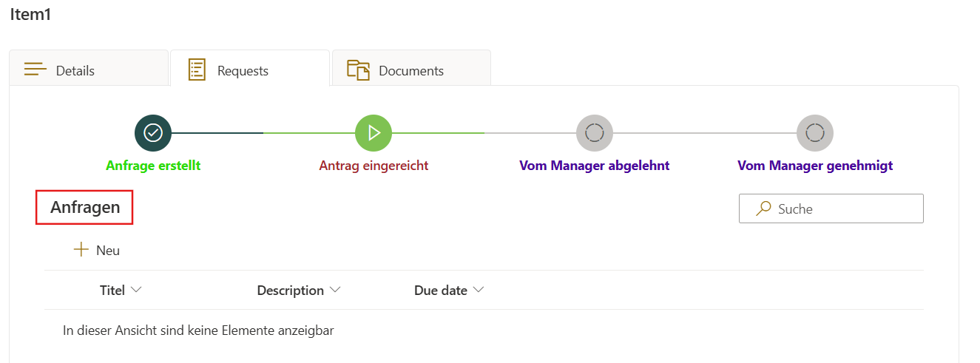Select the completed checkmark step circle
This screenshot has height=363, width=980.
pyautogui.click(x=153, y=133)
